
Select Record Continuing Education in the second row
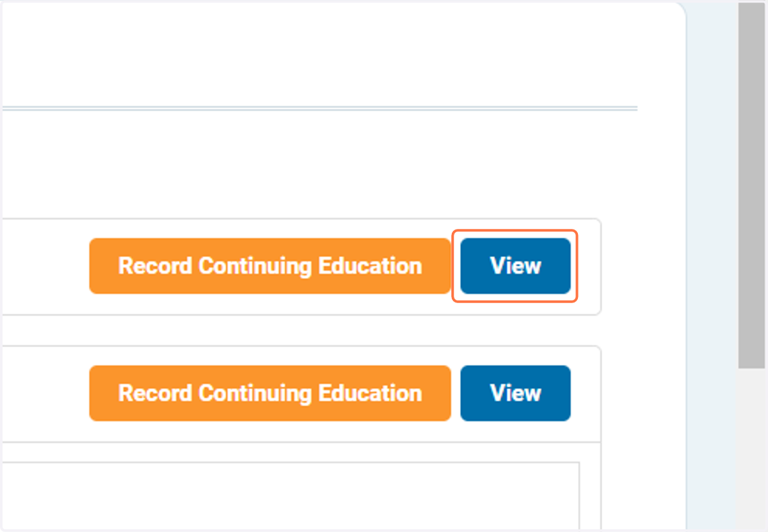pos(270,393)
